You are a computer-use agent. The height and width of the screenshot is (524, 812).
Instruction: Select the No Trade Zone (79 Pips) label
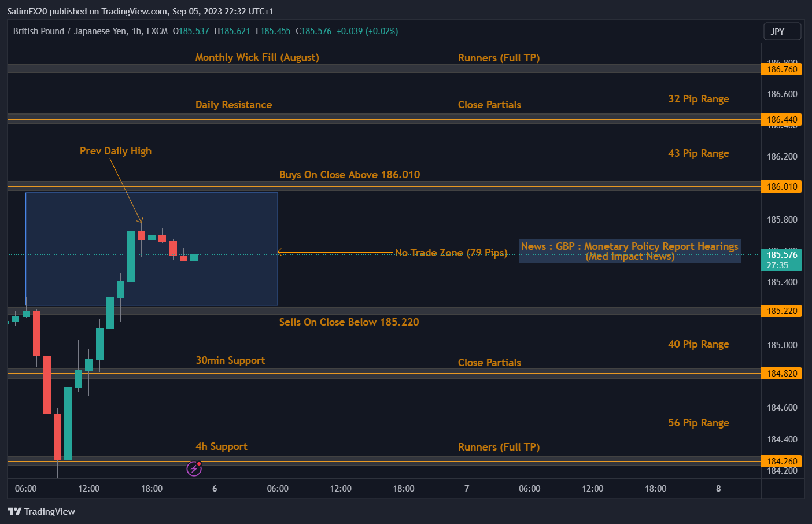pos(451,253)
